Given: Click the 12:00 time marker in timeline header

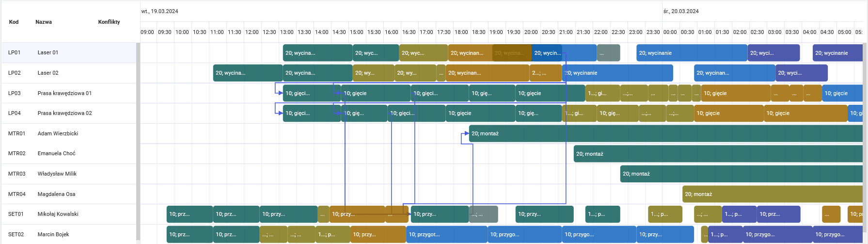Looking at the screenshot, I should 252,32.
